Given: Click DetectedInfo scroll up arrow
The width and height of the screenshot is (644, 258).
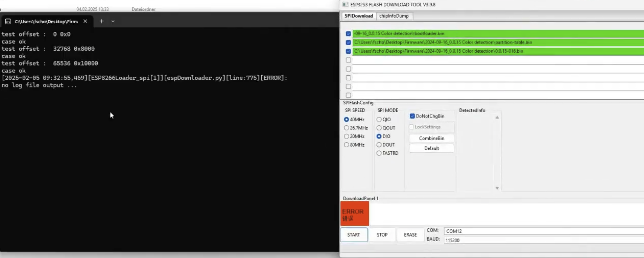Looking at the screenshot, I should pos(497,117).
